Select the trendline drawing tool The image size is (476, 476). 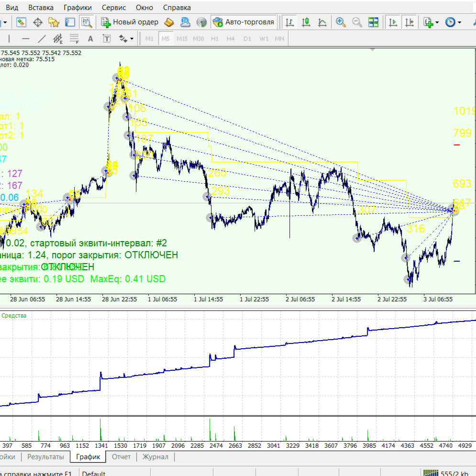pyautogui.click(x=42, y=39)
